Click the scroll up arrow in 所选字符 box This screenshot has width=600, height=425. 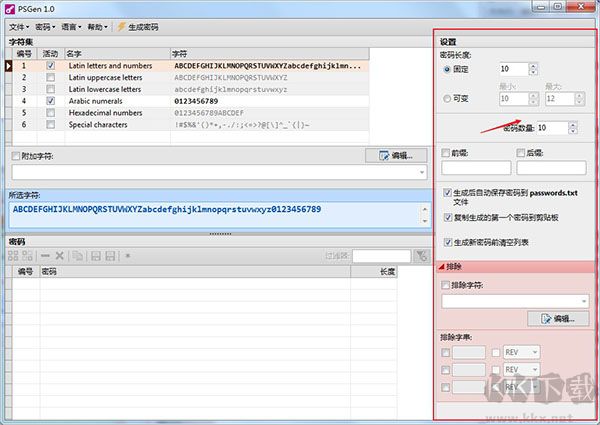coord(425,209)
